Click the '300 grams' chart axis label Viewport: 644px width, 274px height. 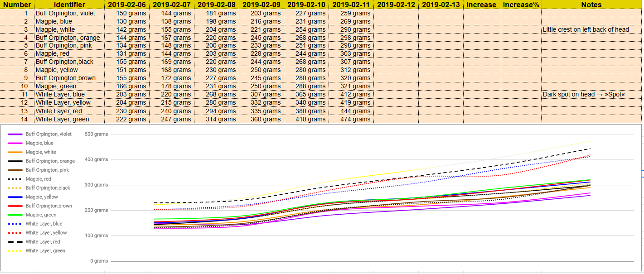pos(96,185)
